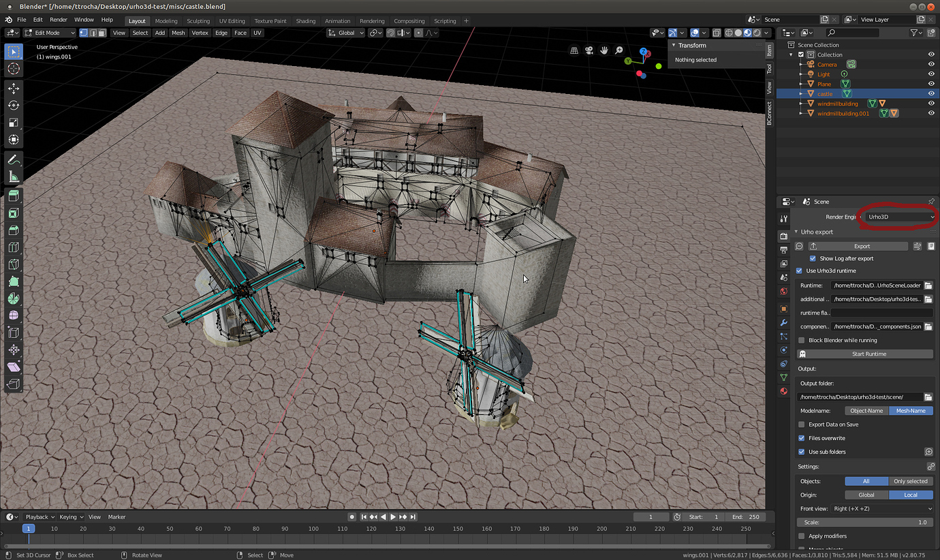Select the Extrude Region tool

tap(14, 196)
